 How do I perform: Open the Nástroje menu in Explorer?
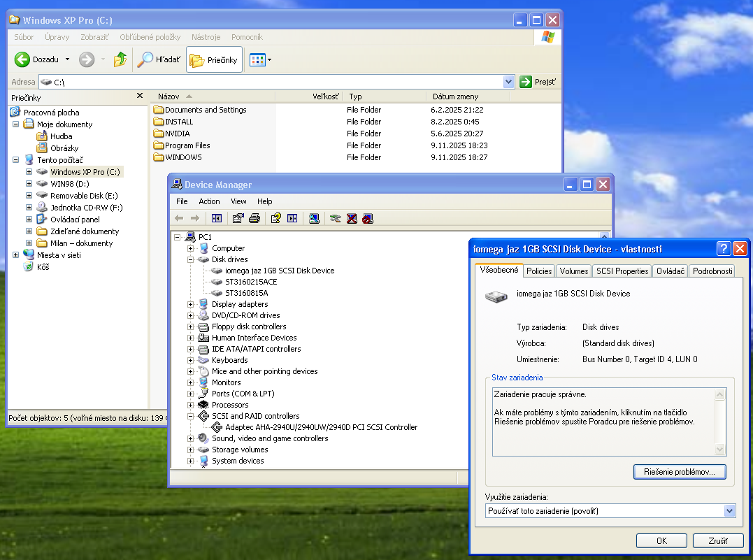pyautogui.click(x=206, y=37)
